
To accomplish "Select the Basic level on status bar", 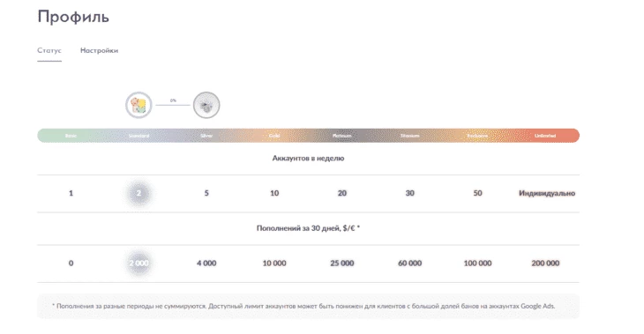I will [x=71, y=136].
